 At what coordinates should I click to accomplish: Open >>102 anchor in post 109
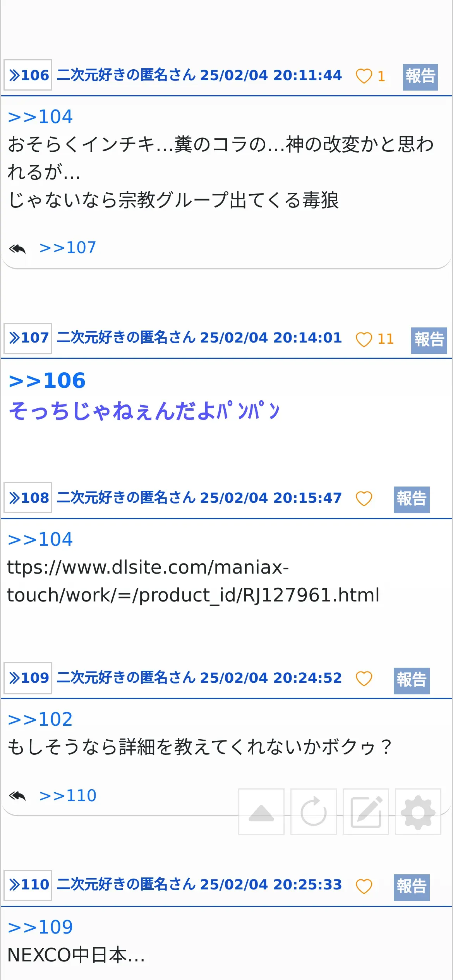click(40, 719)
